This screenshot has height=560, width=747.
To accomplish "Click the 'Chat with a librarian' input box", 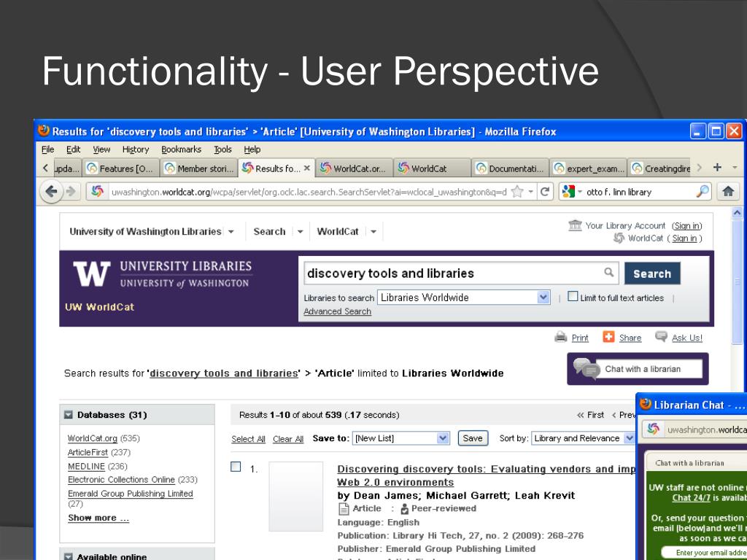I will coord(649,368).
